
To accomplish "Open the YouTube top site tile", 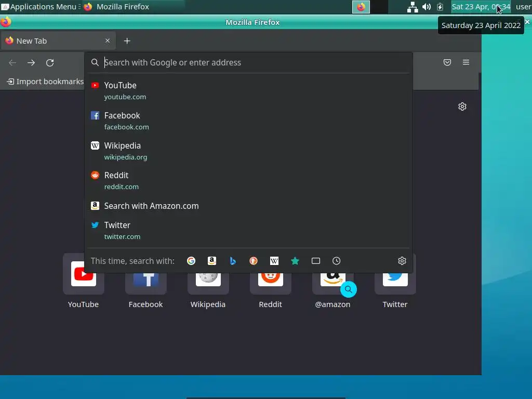I will [x=83, y=281].
